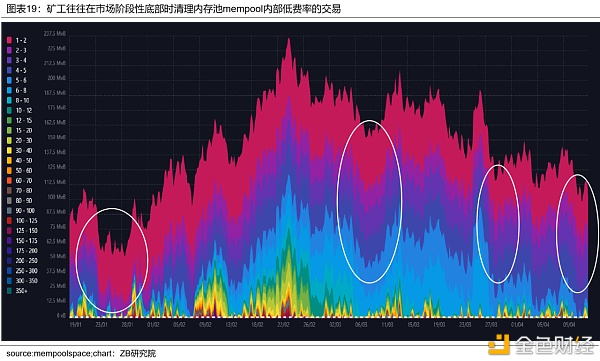Click the 37.5 MvB y-axis label
This screenshot has width=600, height=361.
click(56, 271)
